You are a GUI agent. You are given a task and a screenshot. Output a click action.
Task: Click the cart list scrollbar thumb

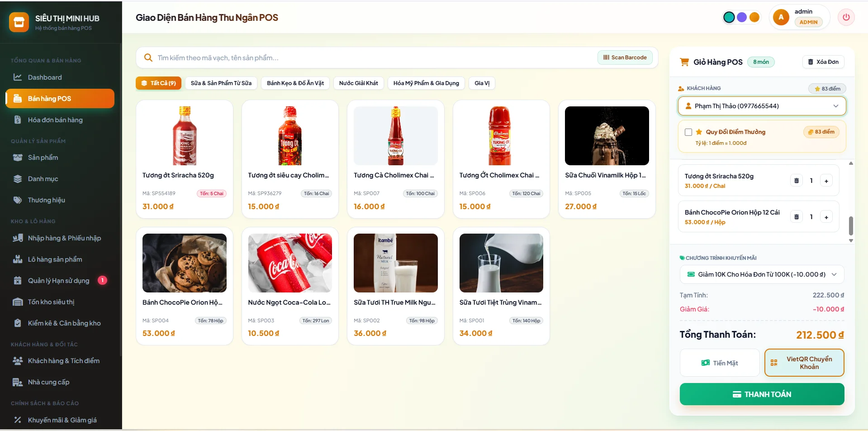851,225
